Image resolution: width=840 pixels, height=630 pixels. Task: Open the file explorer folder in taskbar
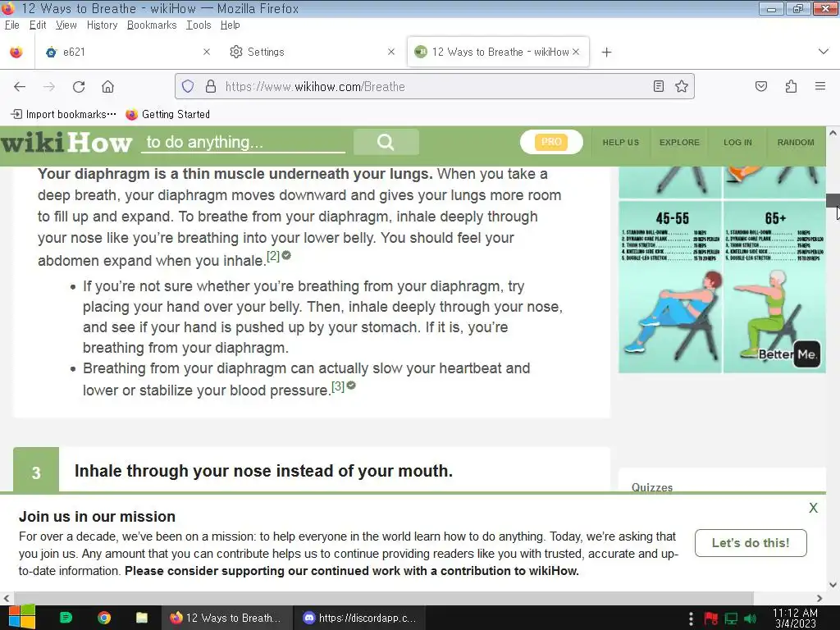pos(141,618)
